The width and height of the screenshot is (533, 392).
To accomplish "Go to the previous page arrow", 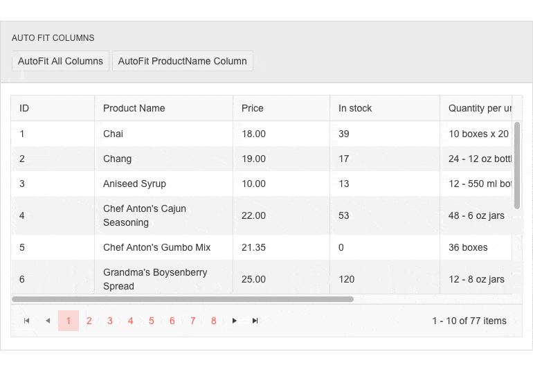I will click(x=48, y=321).
